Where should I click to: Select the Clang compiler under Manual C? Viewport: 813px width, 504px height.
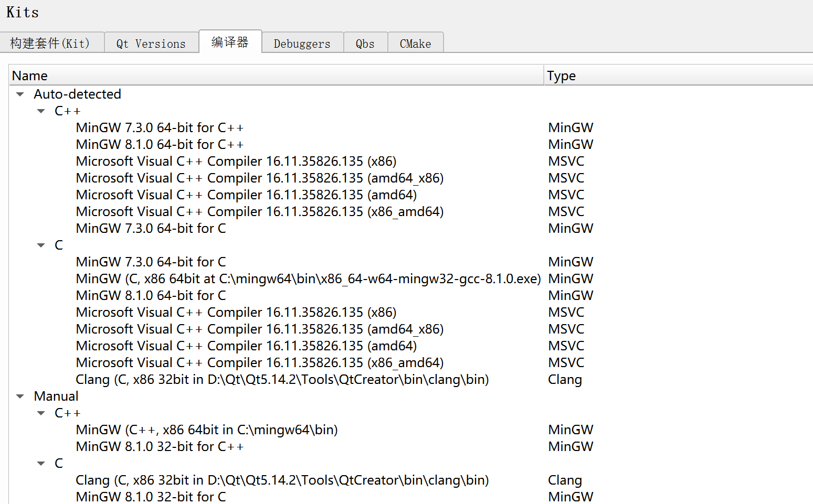[x=282, y=480]
